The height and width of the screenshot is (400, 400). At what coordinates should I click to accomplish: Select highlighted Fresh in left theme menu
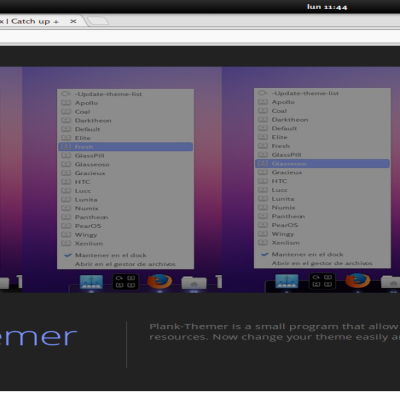[x=125, y=147]
